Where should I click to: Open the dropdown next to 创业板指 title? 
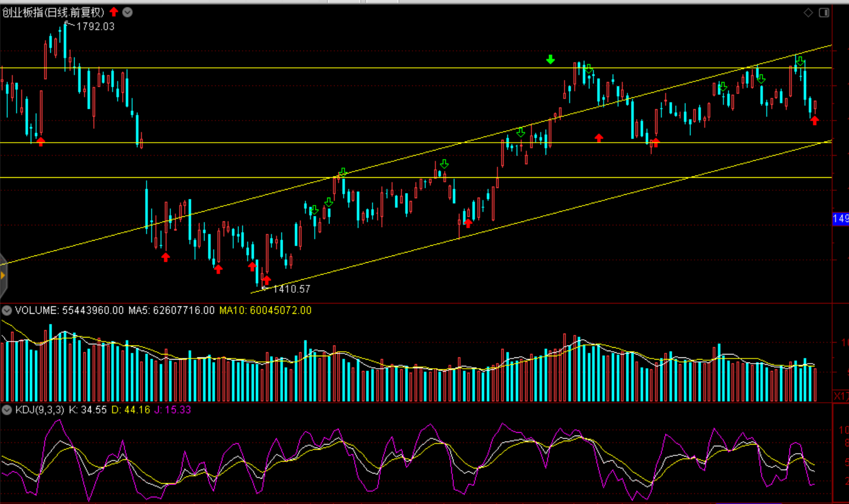(x=127, y=12)
